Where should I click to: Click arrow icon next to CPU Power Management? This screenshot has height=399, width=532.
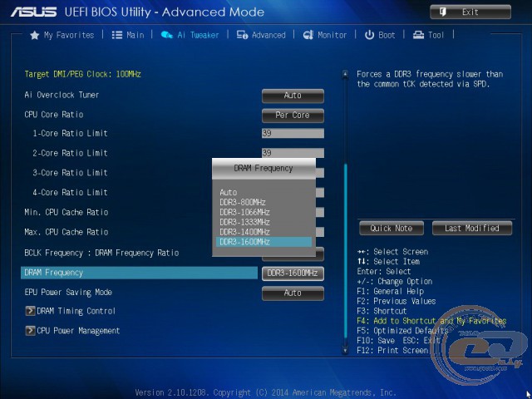point(30,331)
